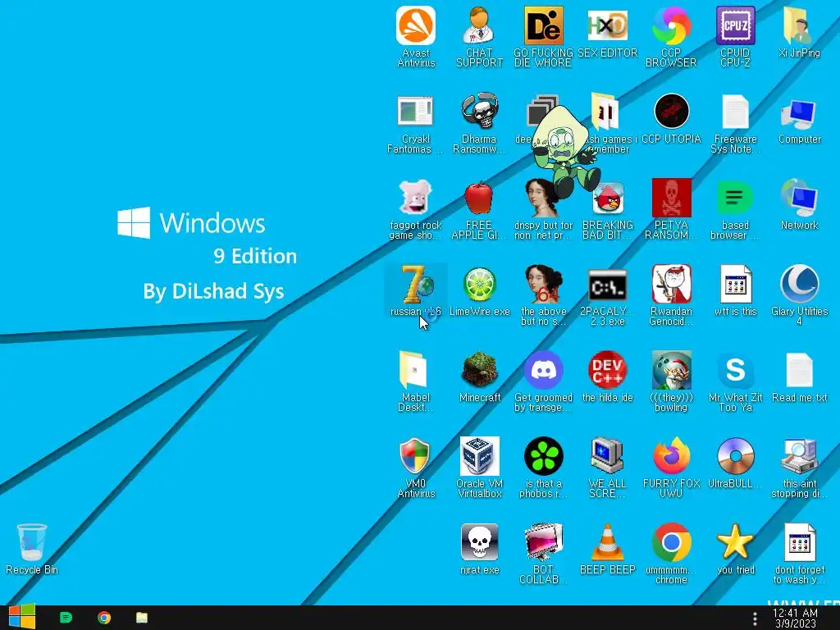Click the green chat icon in taskbar
Image resolution: width=840 pixels, height=630 pixels.
coord(66,618)
